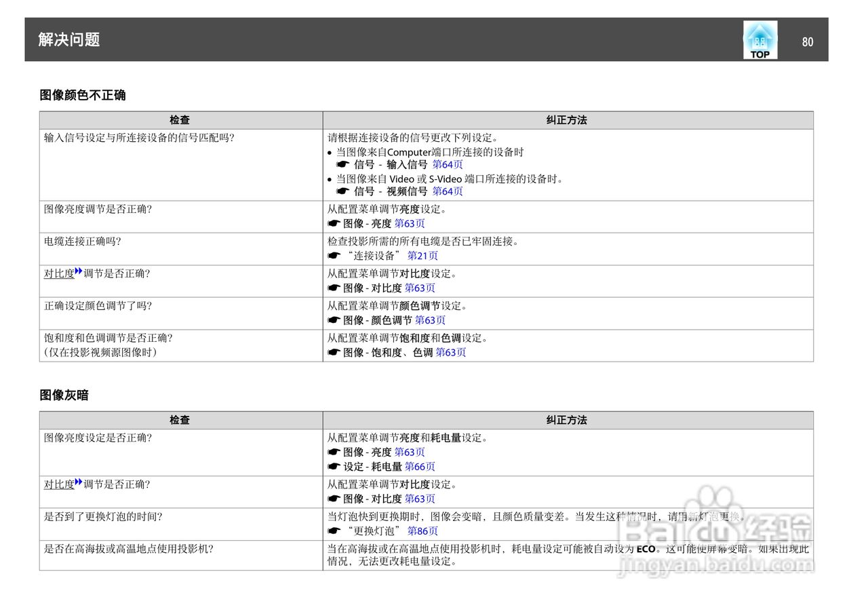Click the pointing-hand icon before 信号 - 视频信号
The height and width of the screenshot is (614, 868).
tap(342, 192)
